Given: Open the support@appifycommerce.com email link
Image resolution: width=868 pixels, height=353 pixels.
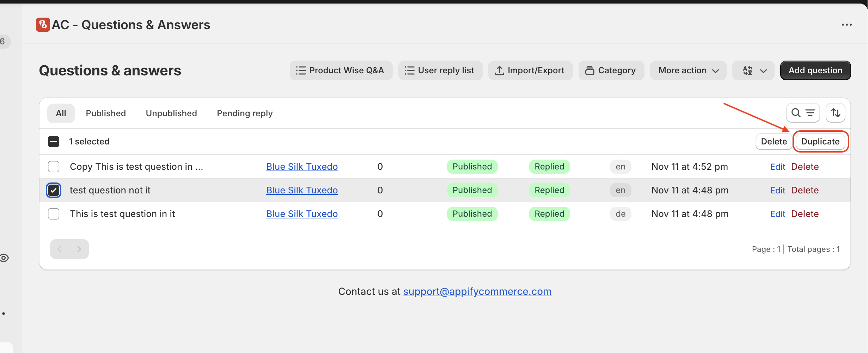Looking at the screenshot, I should 477,291.
